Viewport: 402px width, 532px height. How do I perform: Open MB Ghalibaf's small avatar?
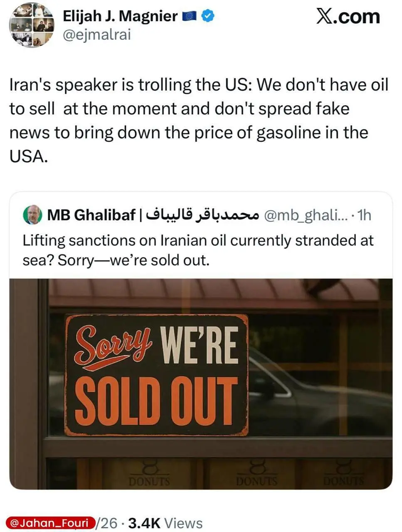tap(33, 215)
